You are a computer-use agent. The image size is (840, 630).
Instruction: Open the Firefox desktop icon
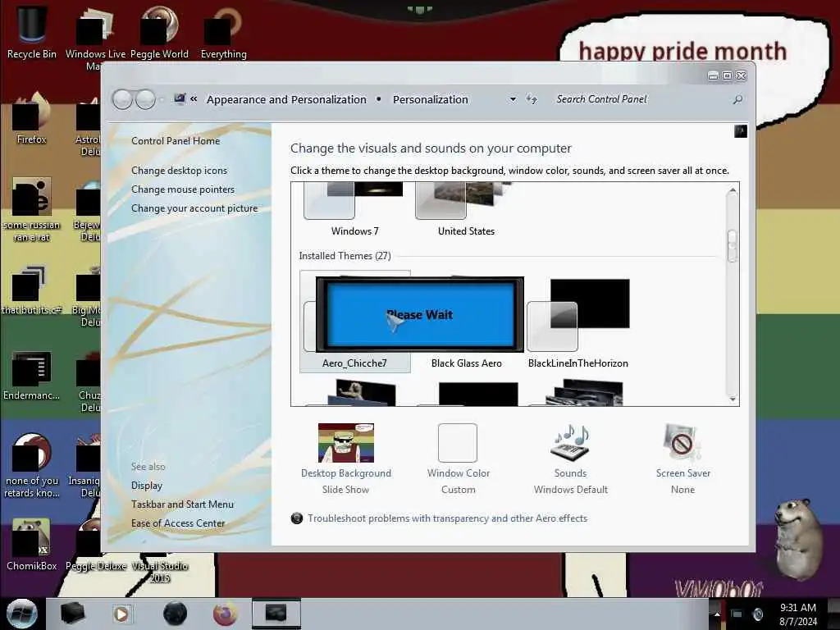pos(32,118)
